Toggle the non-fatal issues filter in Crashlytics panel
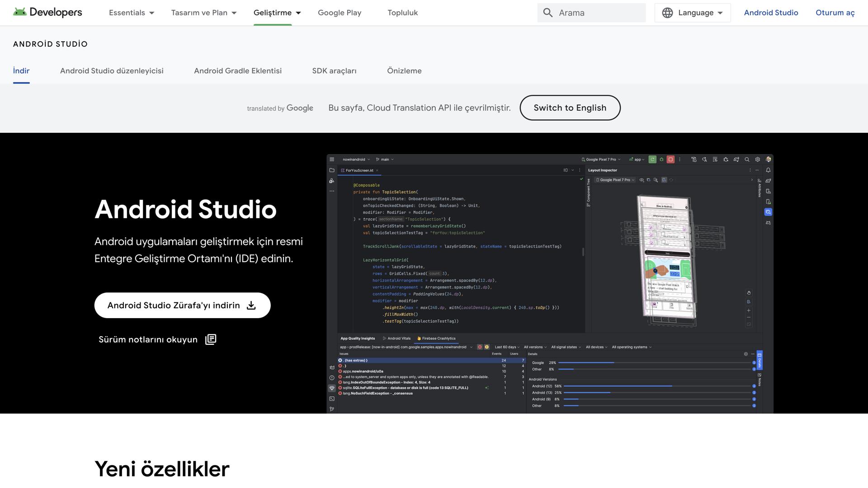 [487, 347]
